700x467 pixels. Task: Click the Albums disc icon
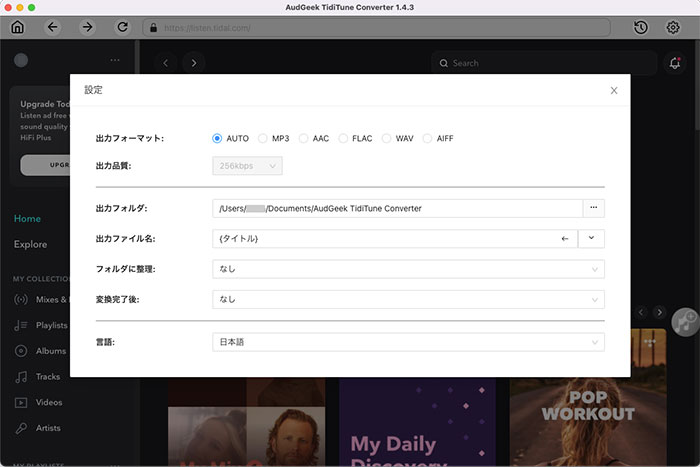pos(21,351)
